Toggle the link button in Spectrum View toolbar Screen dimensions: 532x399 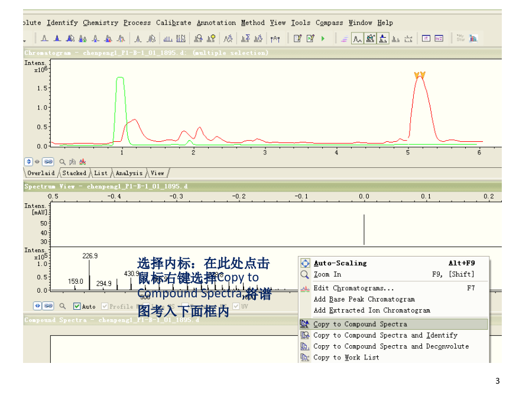pos(48,306)
